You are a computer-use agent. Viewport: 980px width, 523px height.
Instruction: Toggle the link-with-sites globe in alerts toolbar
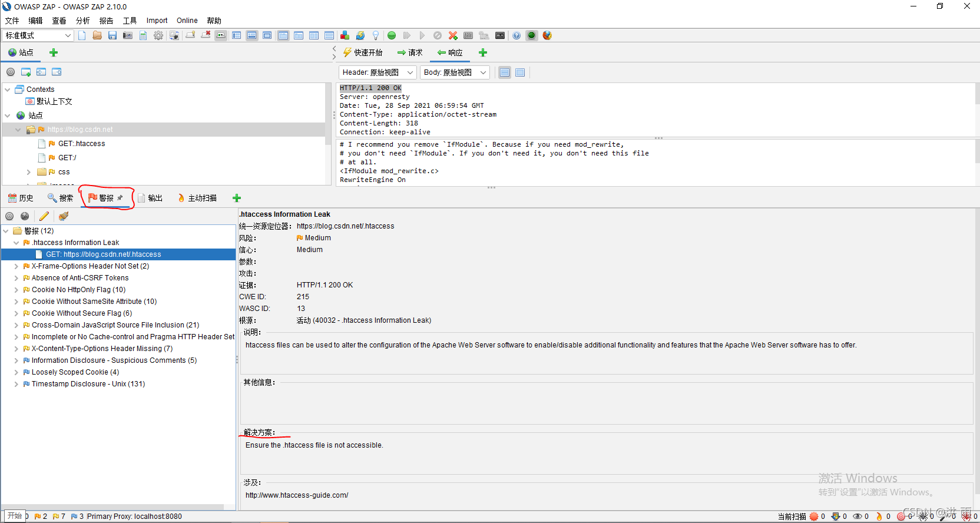pos(25,216)
